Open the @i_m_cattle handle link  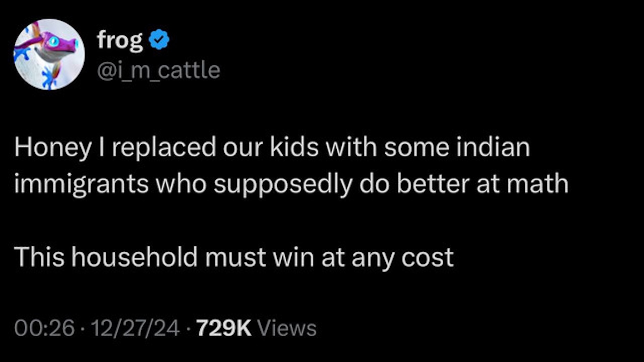coord(158,70)
